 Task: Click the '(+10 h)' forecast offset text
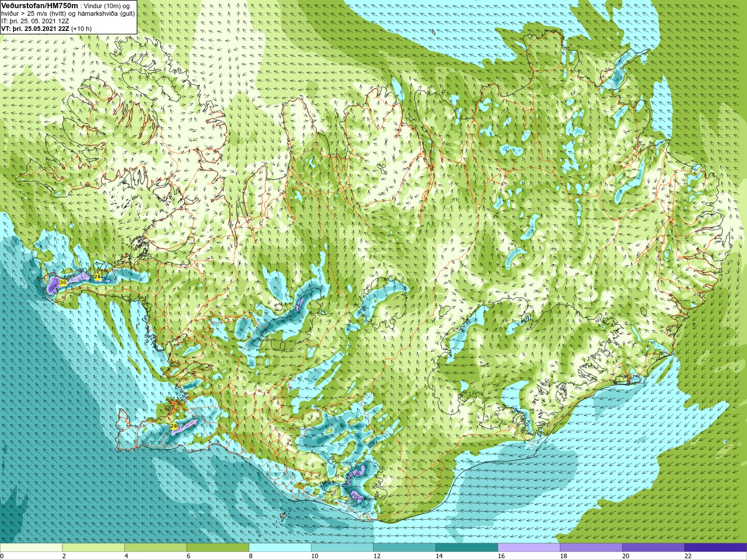tap(81, 29)
